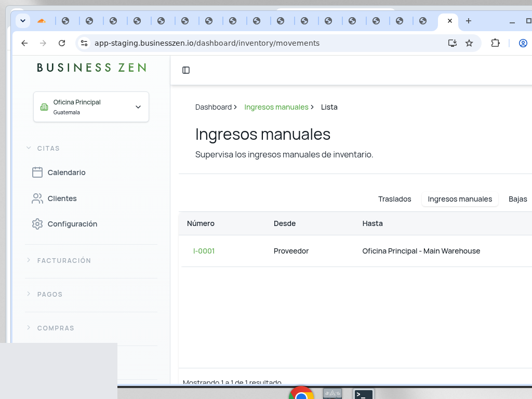Close the current browser tab
The image size is (532, 399).
coord(450,21)
